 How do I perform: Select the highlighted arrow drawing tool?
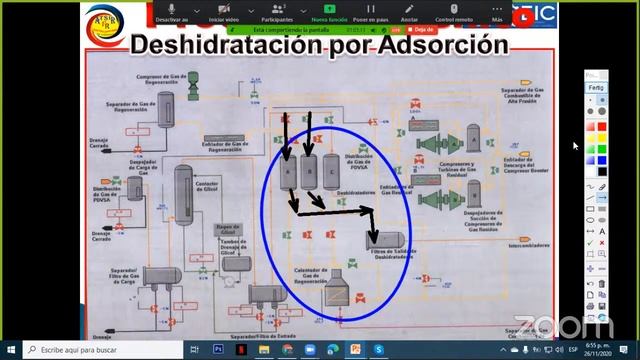602,198
